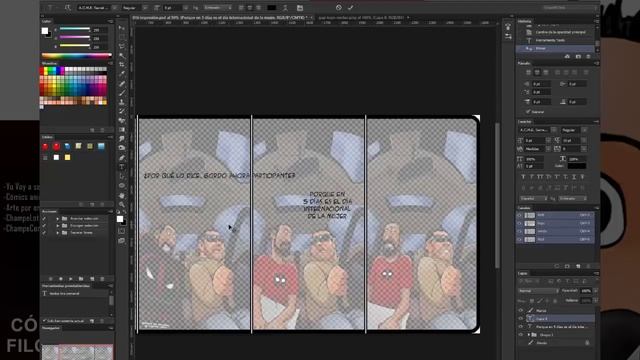Toggle visibility of the second channel row
This screenshot has height=360, width=640.
point(520,223)
